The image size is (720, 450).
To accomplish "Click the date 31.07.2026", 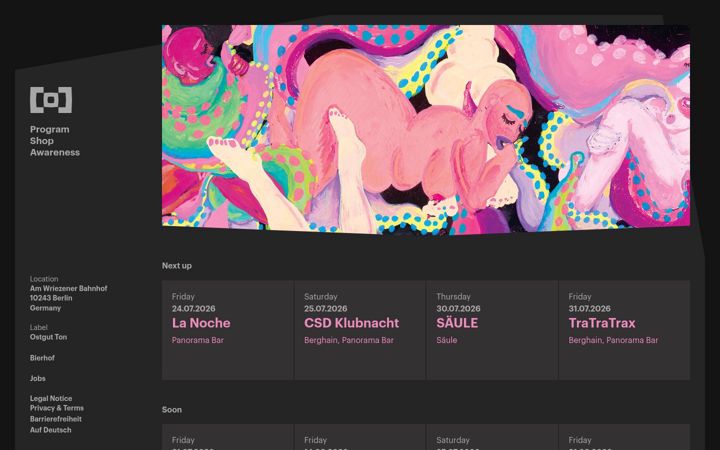I will pyautogui.click(x=590, y=309).
